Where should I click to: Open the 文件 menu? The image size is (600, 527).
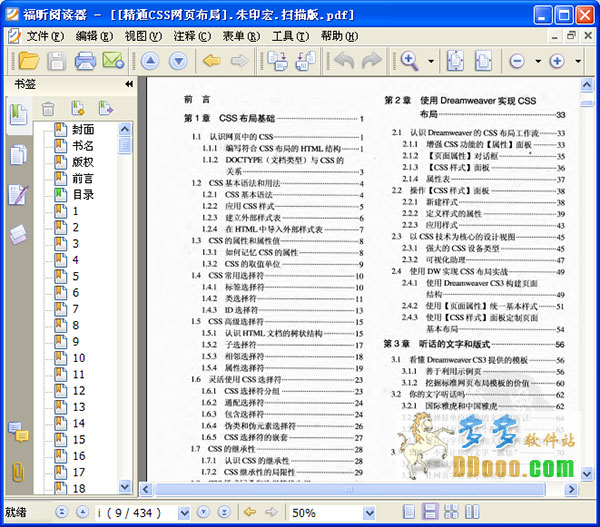pos(45,36)
